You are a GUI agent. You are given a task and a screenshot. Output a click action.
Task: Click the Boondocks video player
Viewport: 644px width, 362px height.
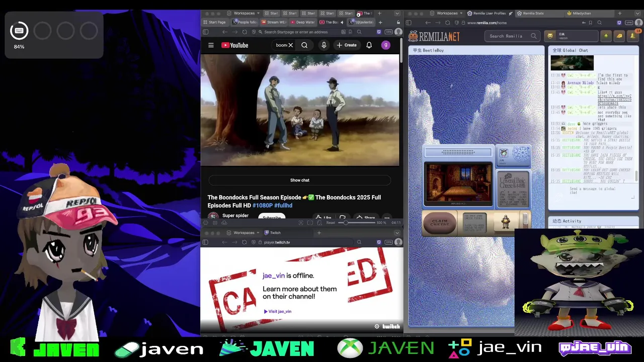pyautogui.click(x=300, y=110)
